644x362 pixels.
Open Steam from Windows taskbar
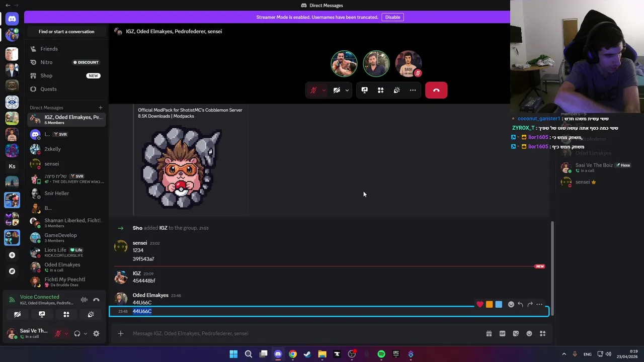(307, 354)
